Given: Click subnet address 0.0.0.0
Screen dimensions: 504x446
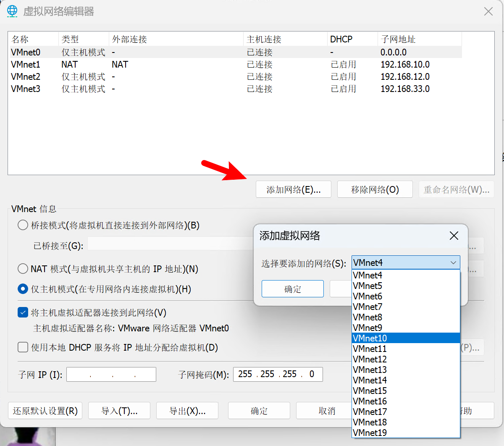Looking at the screenshot, I should [394, 52].
